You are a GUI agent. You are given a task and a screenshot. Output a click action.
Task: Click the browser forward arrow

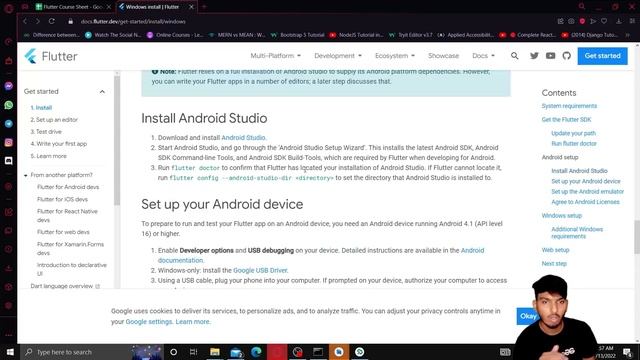click(x=38, y=21)
